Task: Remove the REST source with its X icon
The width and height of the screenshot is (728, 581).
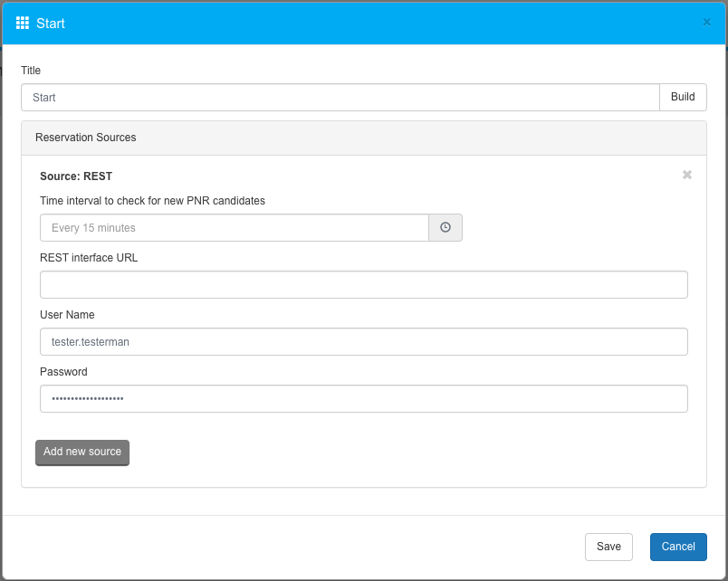Action: [687, 175]
